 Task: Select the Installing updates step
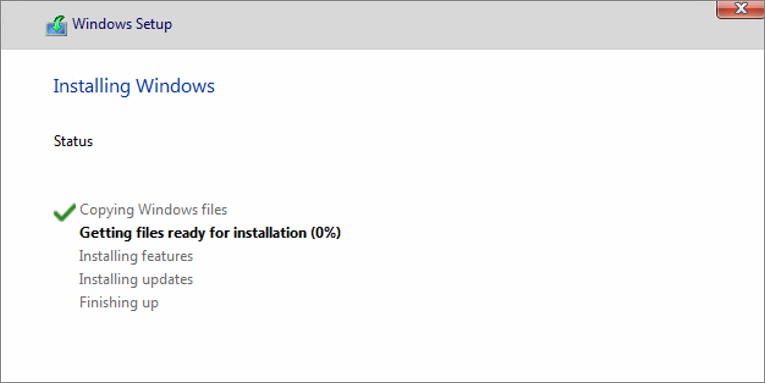pyautogui.click(x=136, y=280)
